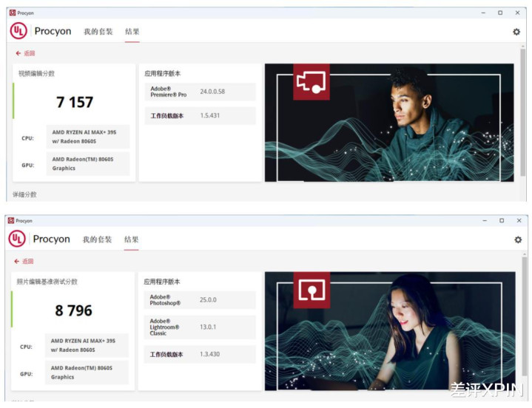Click CPU name field in bottom window

coord(87,345)
